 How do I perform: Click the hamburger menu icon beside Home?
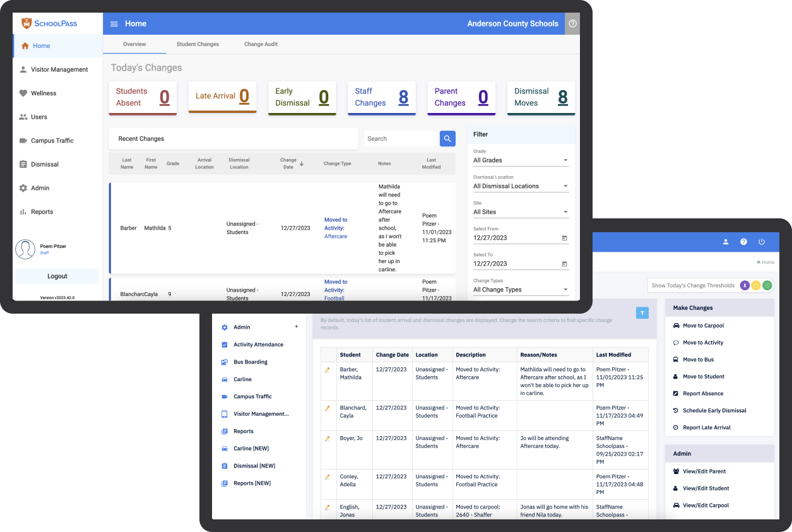click(x=114, y=24)
